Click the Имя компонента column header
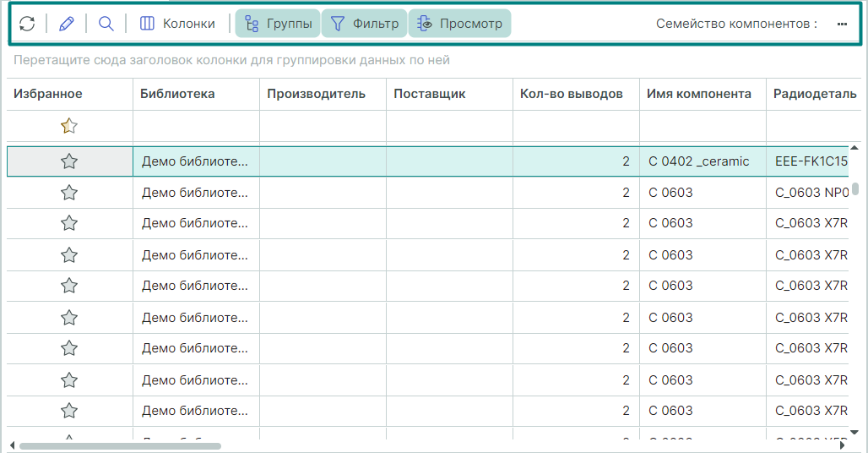Screen dimensions: 868x453 tap(698, 94)
